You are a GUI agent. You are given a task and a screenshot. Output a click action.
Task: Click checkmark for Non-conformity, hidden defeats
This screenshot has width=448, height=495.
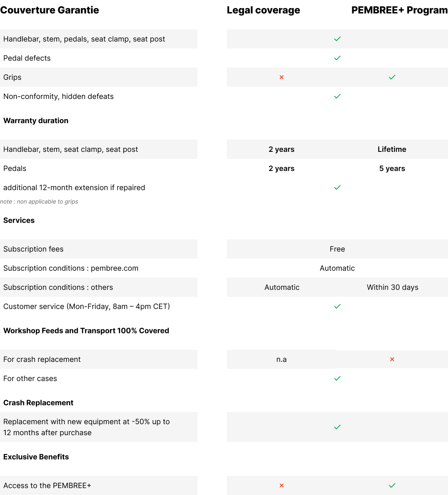point(337,96)
